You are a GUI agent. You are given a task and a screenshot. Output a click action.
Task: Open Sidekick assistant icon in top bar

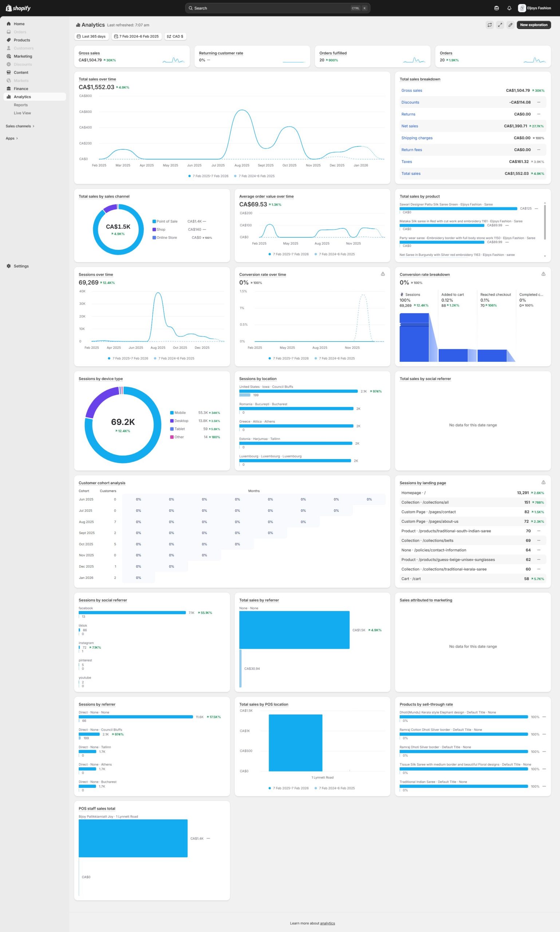pos(496,8)
